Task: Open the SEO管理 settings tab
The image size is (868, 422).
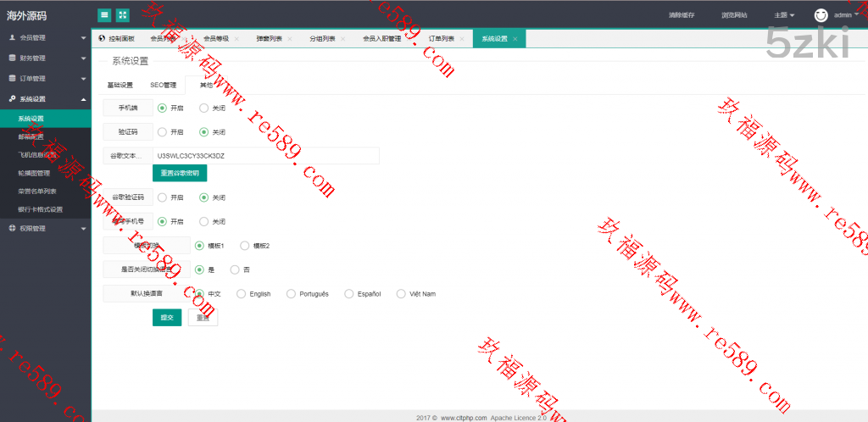Action: 164,86
